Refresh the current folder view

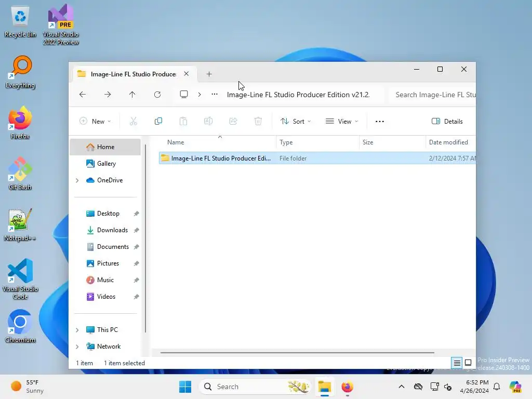(157, 95)
